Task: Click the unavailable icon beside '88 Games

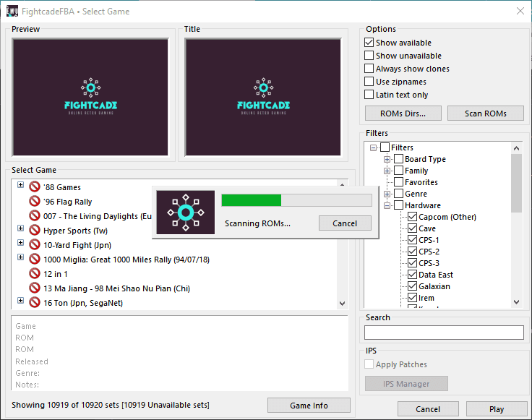Action: click(35, 187)
